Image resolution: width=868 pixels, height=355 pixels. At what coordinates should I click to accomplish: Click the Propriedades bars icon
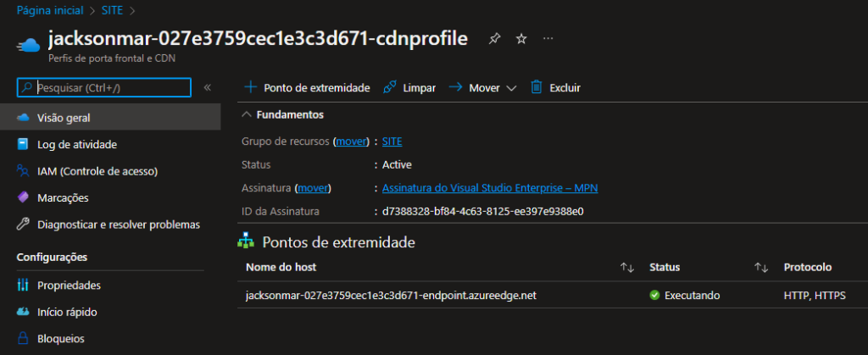(23, 286)
